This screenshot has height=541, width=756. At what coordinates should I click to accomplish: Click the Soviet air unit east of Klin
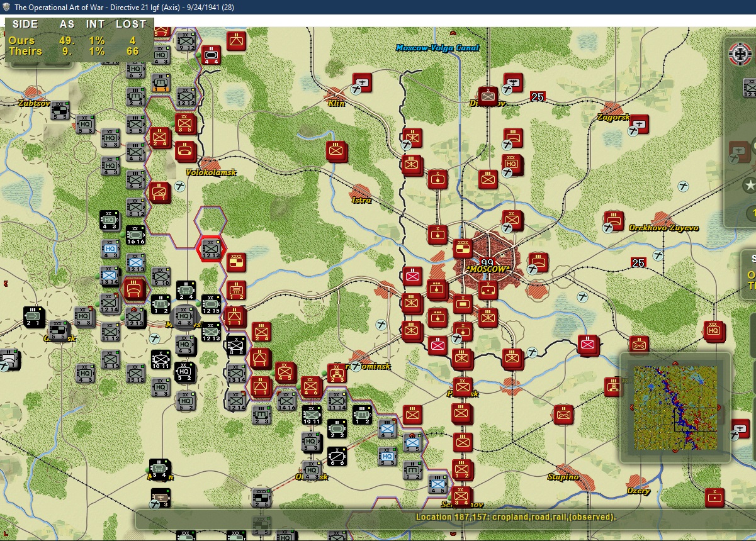pyautogui.click(x=362, y=82)
